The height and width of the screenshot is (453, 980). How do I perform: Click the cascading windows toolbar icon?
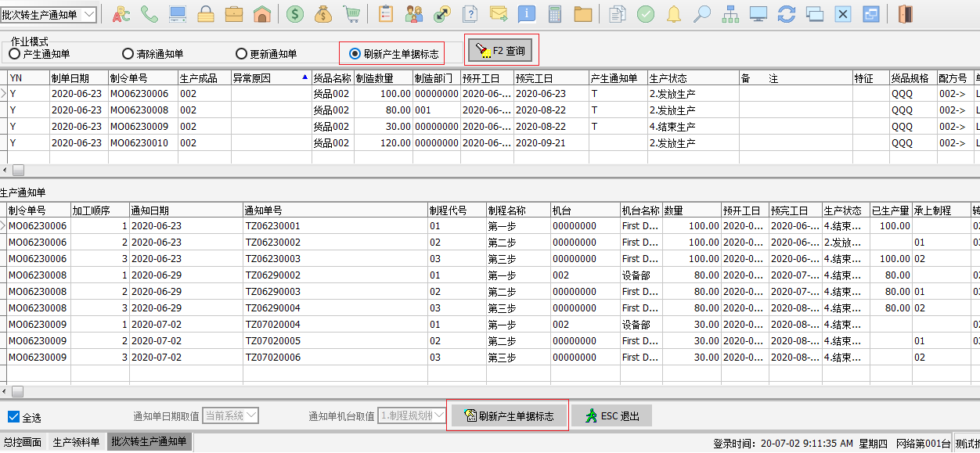815,14
